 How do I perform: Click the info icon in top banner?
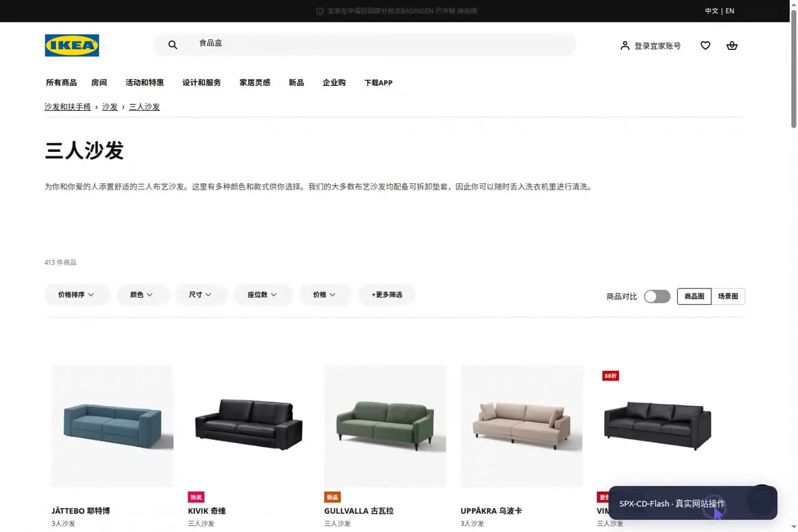(x=320, y=11)
